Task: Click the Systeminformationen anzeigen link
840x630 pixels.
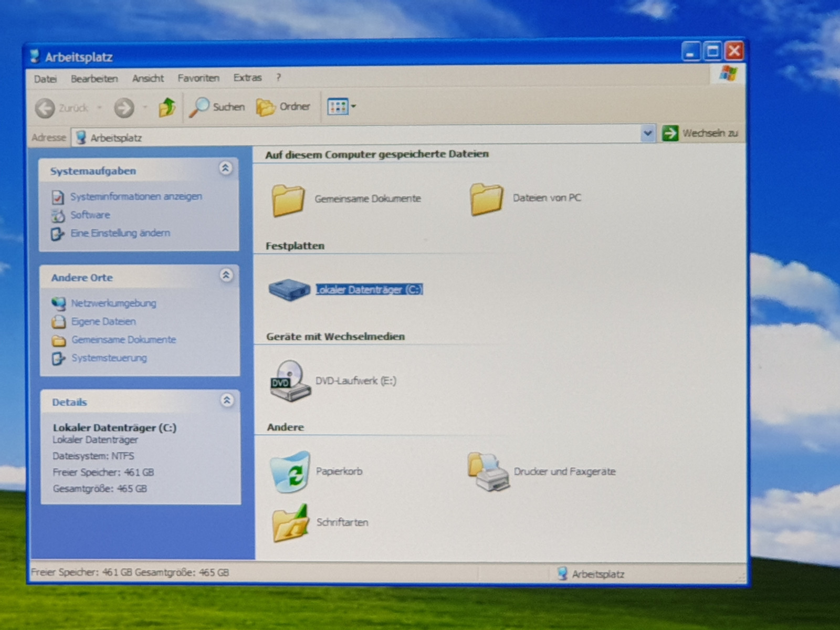Action: coord(136,196)
